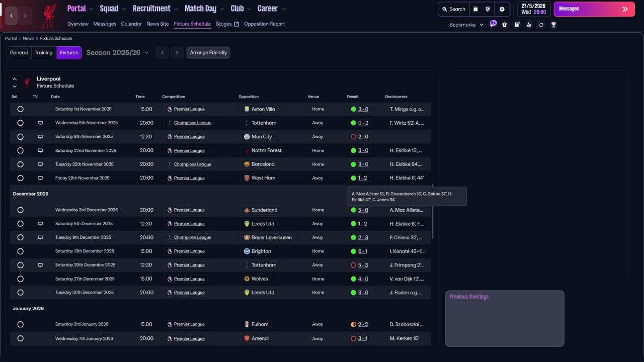This screenshot has height=362, width=644.
Task: Click the tactics board bookmark icon
Action: pyautogui.click(x=517, y=25)
